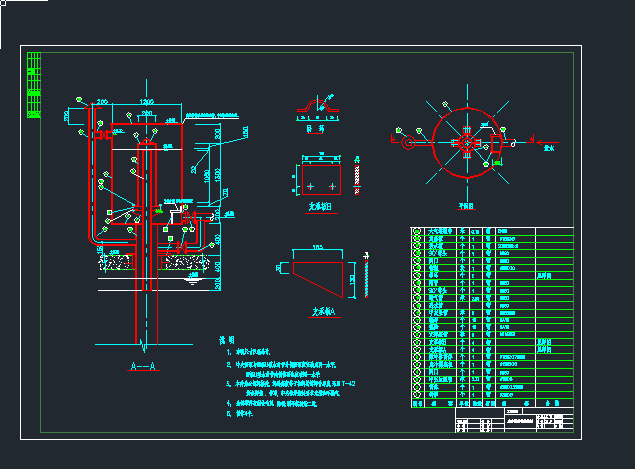Click the label beneath the trapezoid bracket detail
Viewport: 635px width, 469px height.
pos(324,312)
